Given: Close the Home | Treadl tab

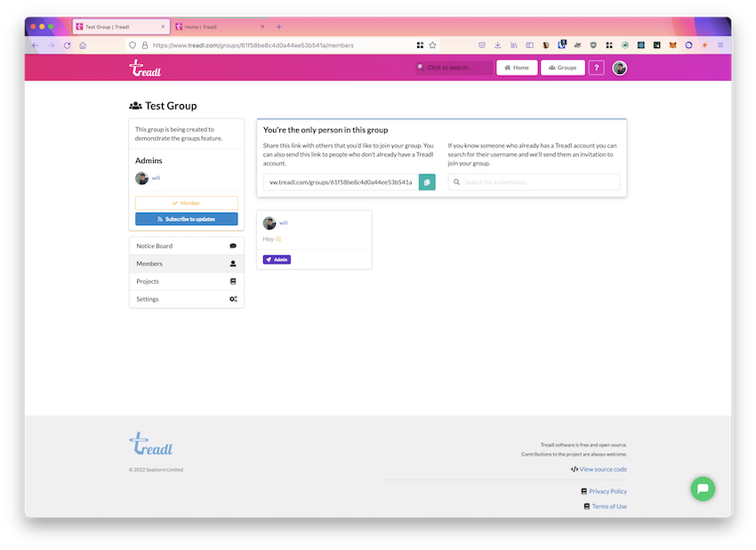Looking at the screenshot, I should click(262, 27).
